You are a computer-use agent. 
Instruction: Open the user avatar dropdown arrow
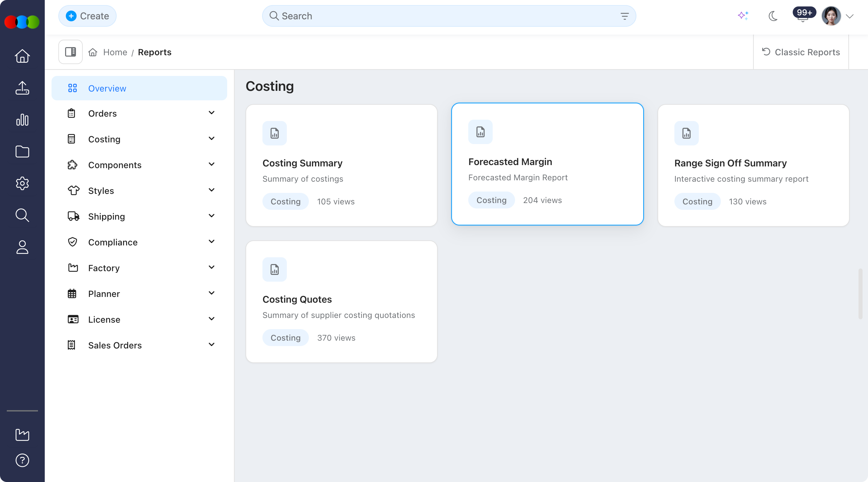(850, 16)
